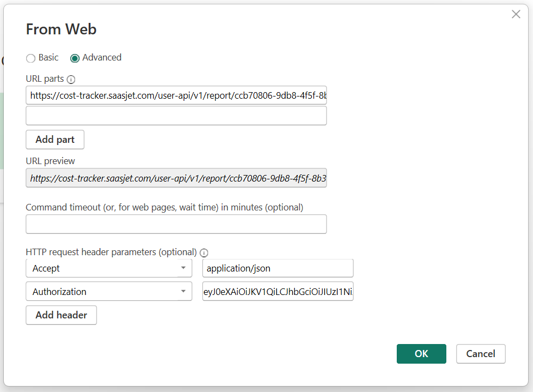Click the From Web dialog title
This screenshot has width=533, height=392.
(61, 30)
